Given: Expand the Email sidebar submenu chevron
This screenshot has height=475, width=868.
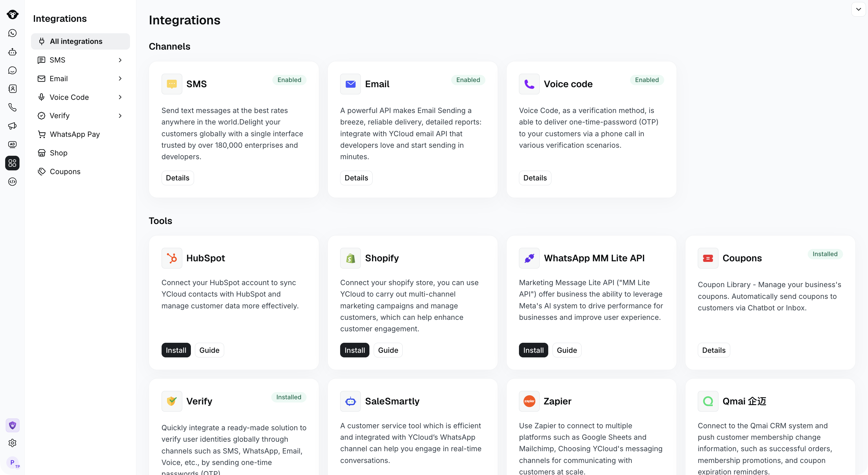Looking at the screenshot, I should 120,78.
